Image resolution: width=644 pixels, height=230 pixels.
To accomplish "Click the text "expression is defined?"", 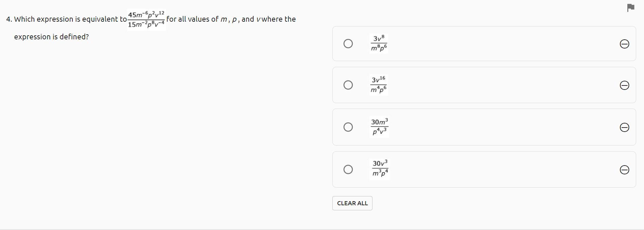I will tap(51, 37).
